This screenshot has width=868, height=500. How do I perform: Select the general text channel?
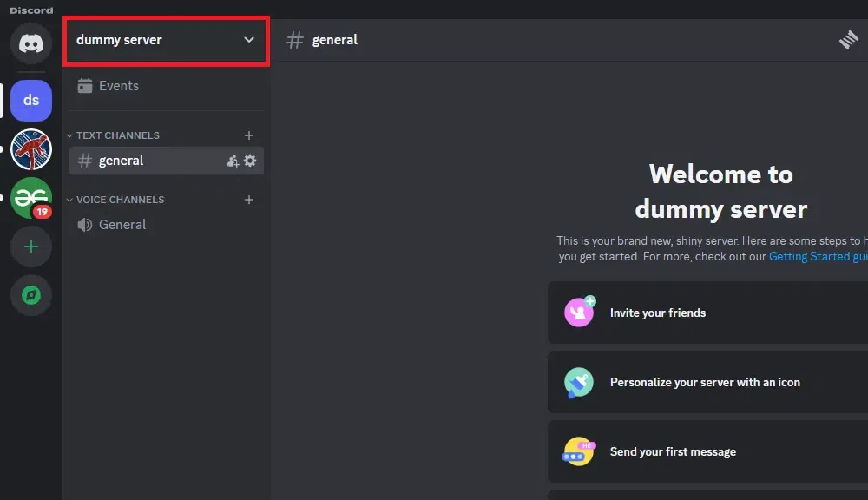tap(166, 161)
